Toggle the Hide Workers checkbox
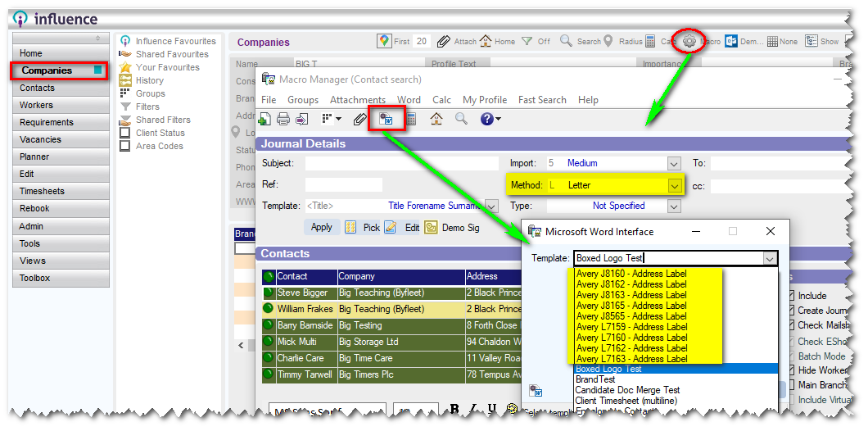868x431 pixels. pos(790,370)
